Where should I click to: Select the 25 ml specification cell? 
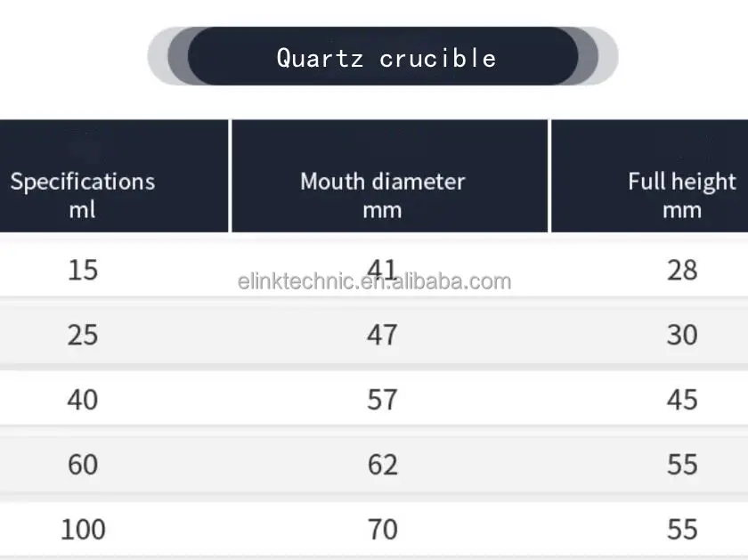(x=83, y=335)
